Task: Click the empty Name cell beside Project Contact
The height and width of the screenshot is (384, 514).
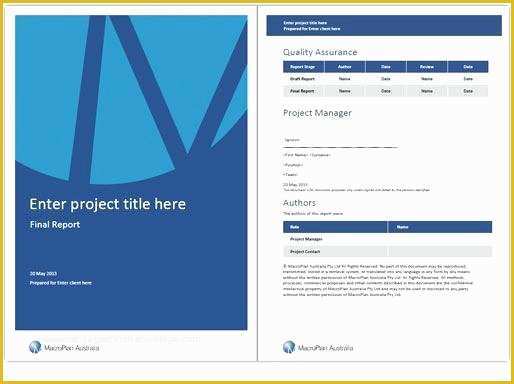Action: click(x=440, y=252)
